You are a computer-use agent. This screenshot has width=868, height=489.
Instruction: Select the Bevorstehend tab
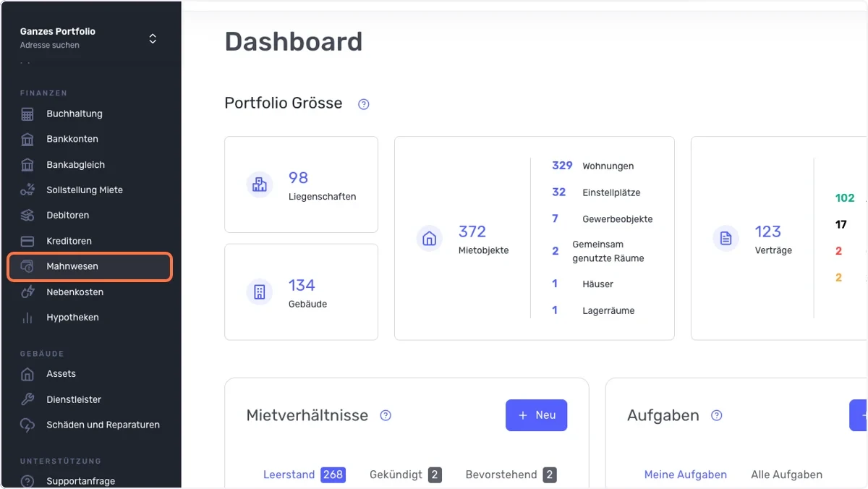(x=511, y=475)
